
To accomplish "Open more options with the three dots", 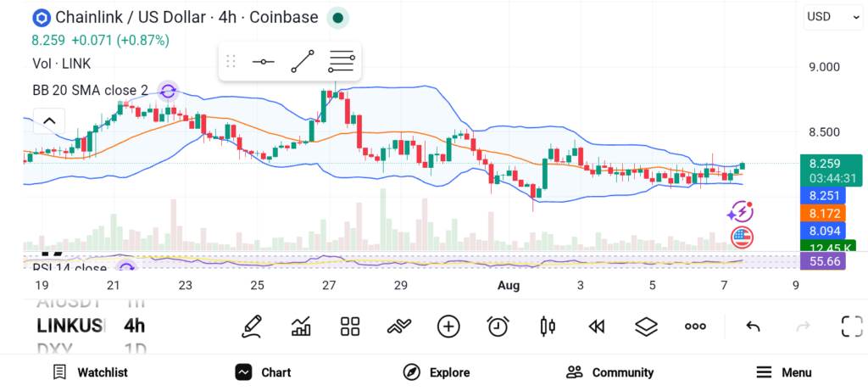I will pos(695,327).
